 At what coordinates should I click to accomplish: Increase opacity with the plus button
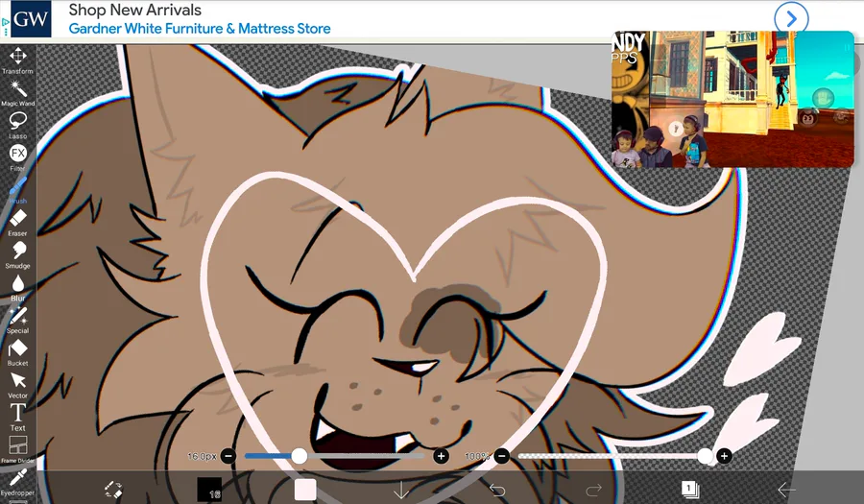[724, 456]
